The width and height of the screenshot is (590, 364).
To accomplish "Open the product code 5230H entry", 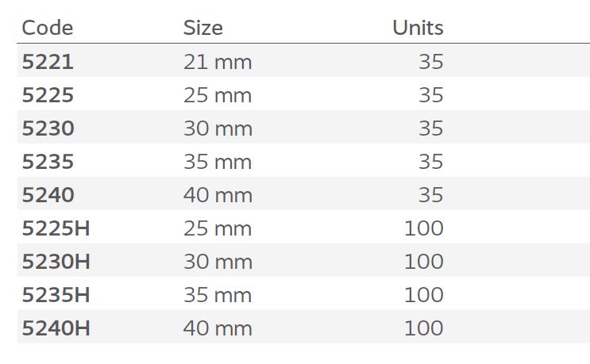I will tap(56, 262).
